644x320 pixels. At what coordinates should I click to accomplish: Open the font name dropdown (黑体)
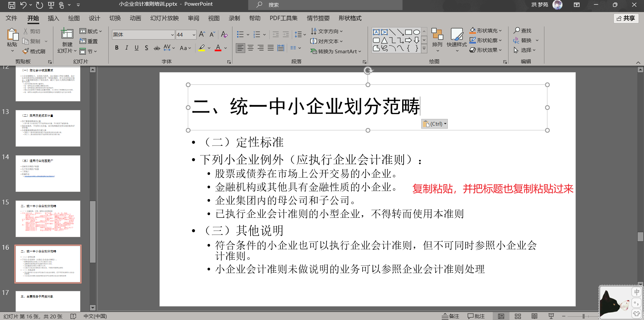click(173, 35)
